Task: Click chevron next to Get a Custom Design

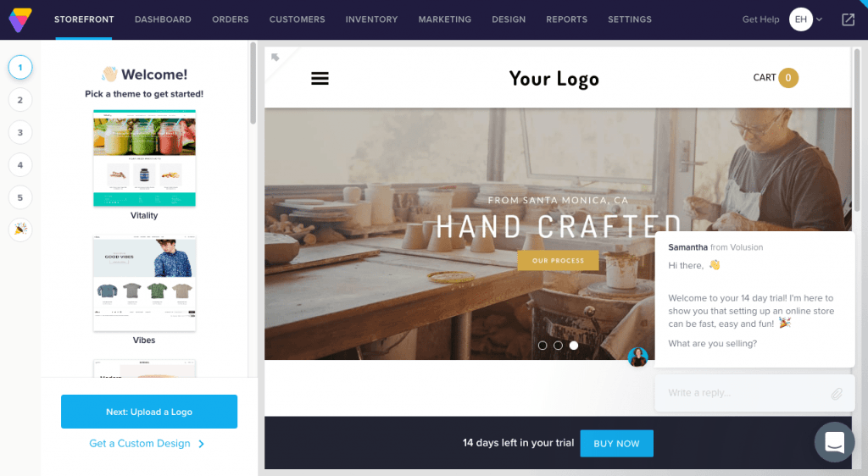Action: point(202,444)
